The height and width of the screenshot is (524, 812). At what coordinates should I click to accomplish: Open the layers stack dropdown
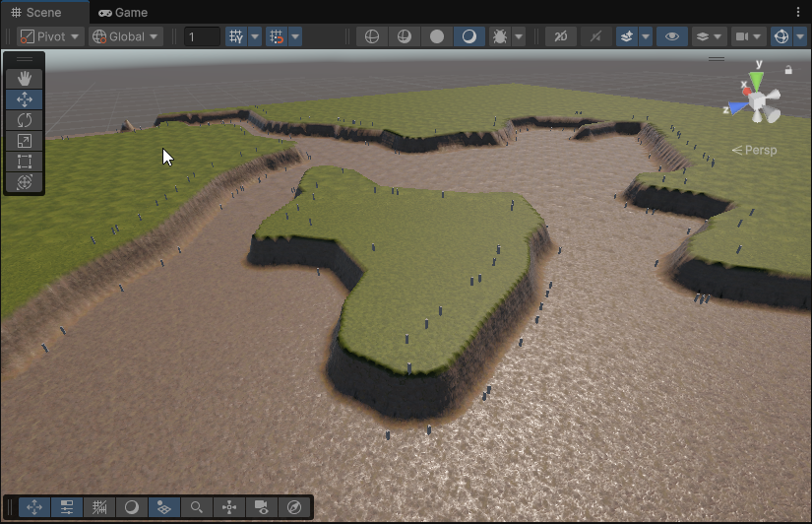(709, 36)
